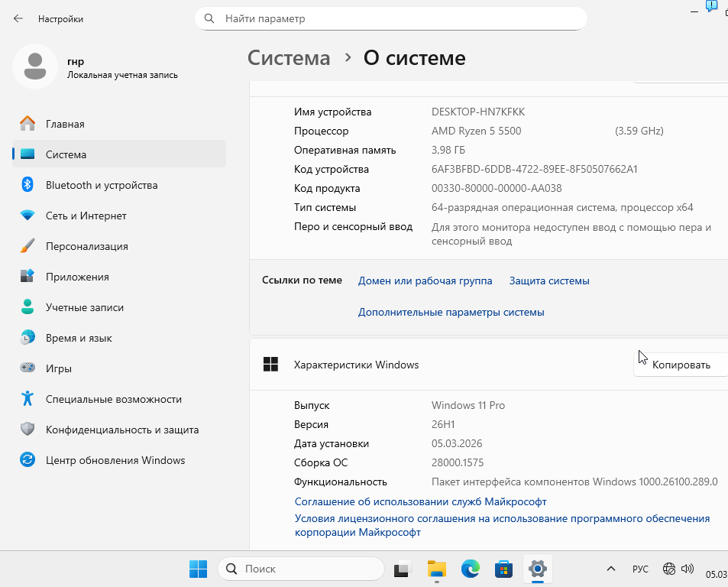Open Time and language clock icon
The width and height of the screenshot is (728, 587).
click(x=28, y=338)
